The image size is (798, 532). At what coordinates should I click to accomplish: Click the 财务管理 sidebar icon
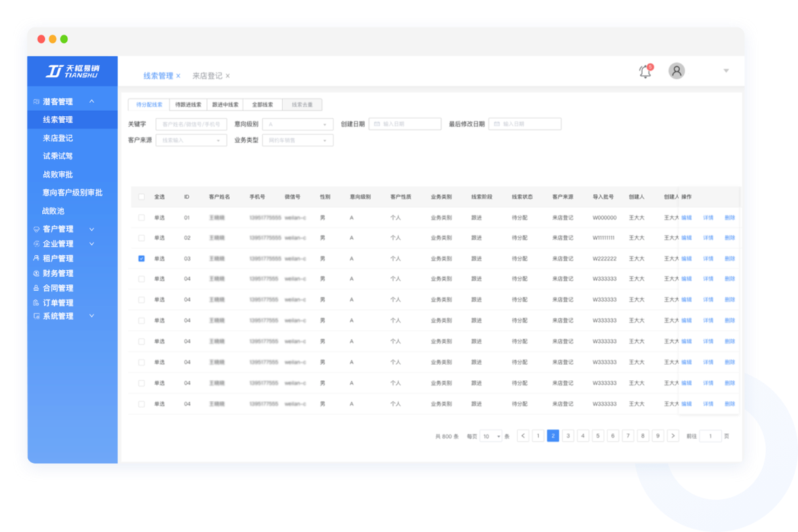point(36,273)
